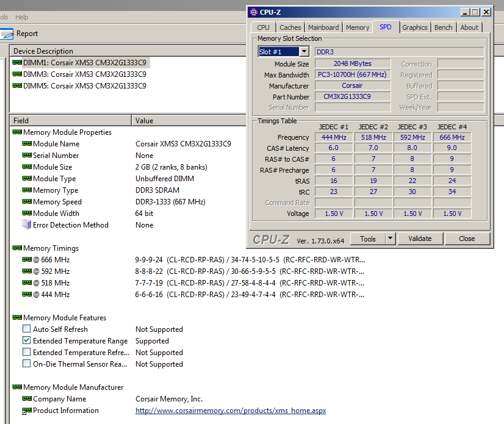This screenshot has width=504, height=424.
Task: Click the JEDEC #1 frequency 444 MHz cell
Action: tap(334, 137)
